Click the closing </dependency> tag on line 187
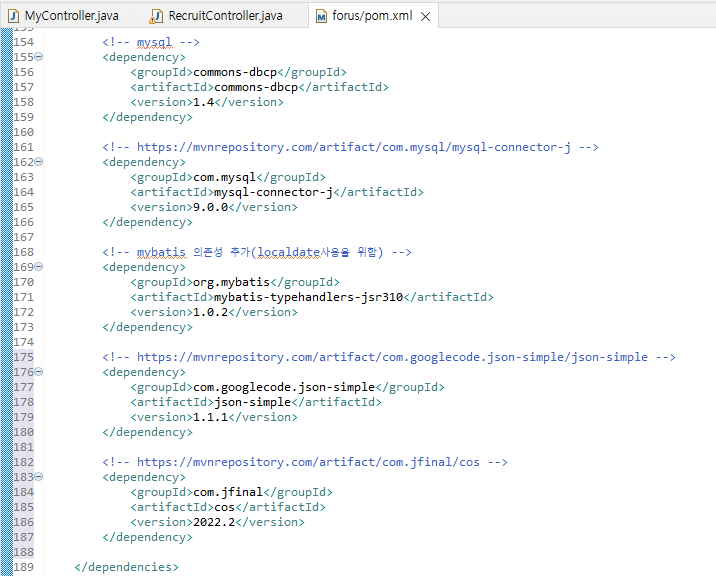This screenshot has width=716, height=576. click(147, 537)
